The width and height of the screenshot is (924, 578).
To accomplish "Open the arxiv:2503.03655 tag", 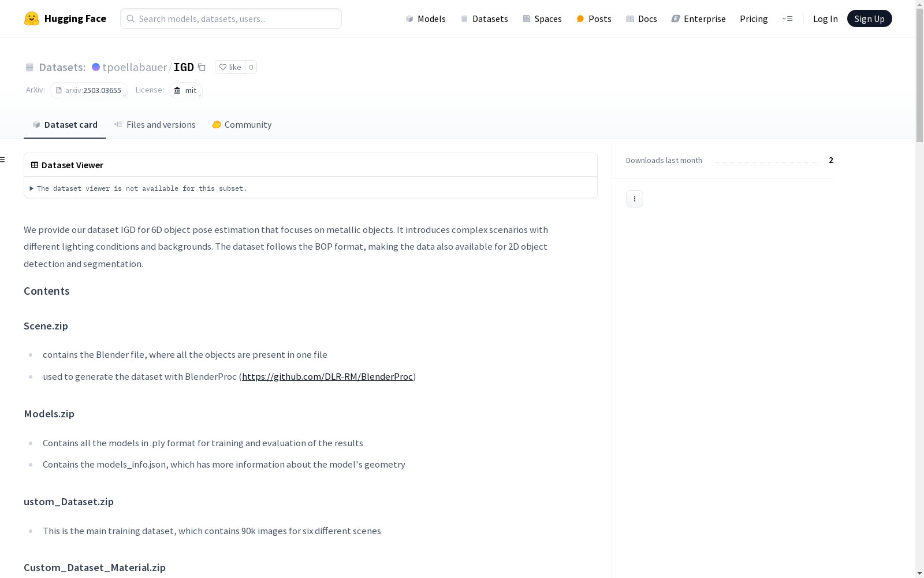I will pyautogui.click(x=88, y=90).
